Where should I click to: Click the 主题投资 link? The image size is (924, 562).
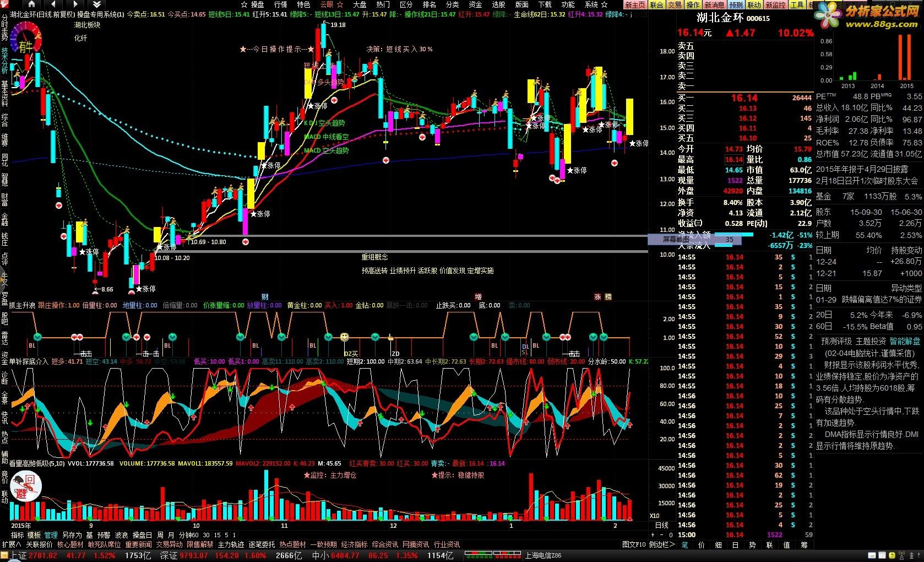tap(871, 342)
